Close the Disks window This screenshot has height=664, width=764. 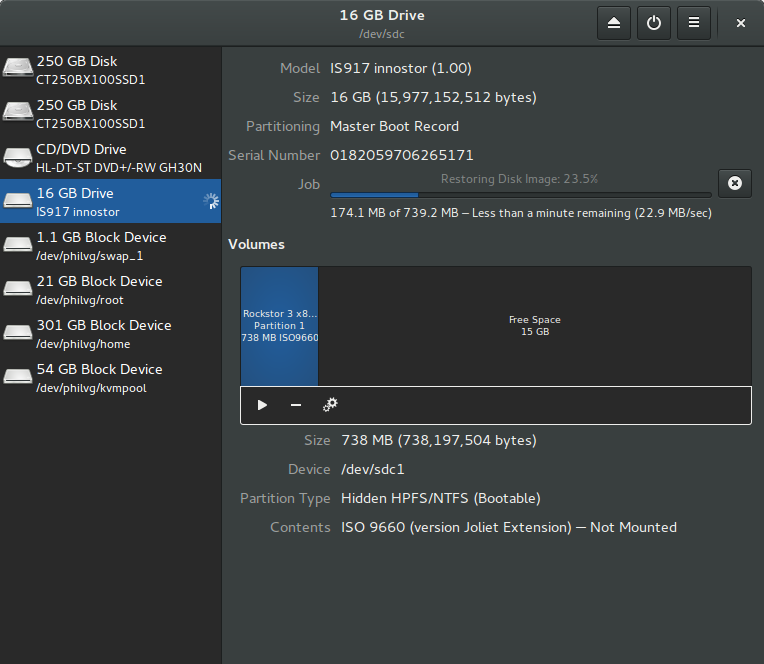point(741,22)
